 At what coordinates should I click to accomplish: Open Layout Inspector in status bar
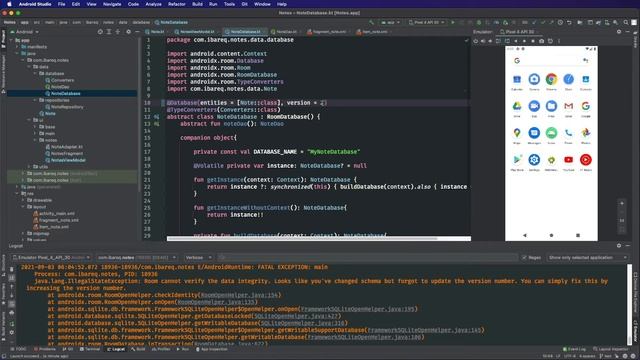point(611,349)
